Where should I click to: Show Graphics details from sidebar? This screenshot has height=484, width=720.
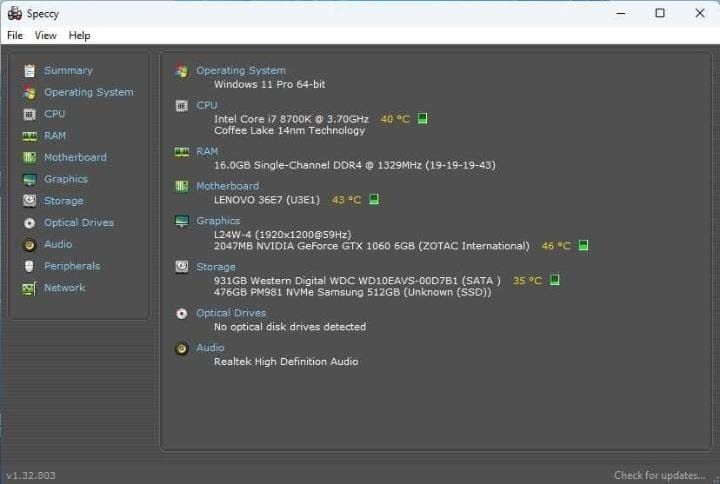point(66,179)
